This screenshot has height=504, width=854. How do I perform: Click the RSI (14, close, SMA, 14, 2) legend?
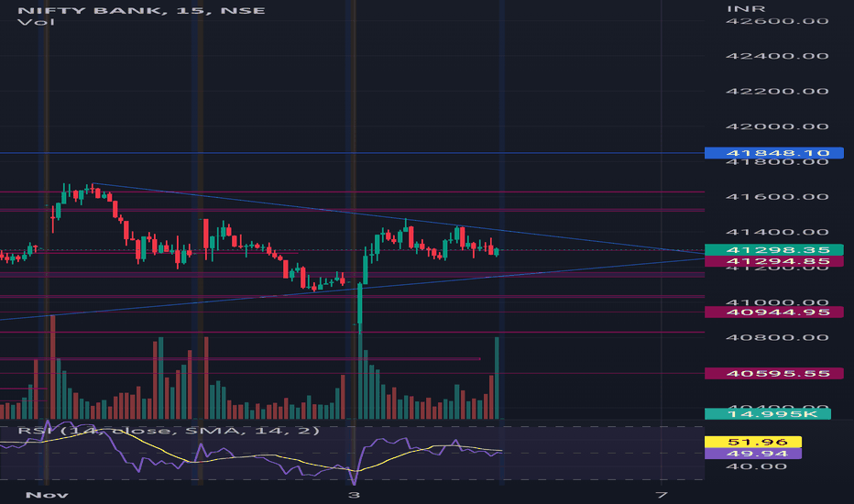[169, 431]
